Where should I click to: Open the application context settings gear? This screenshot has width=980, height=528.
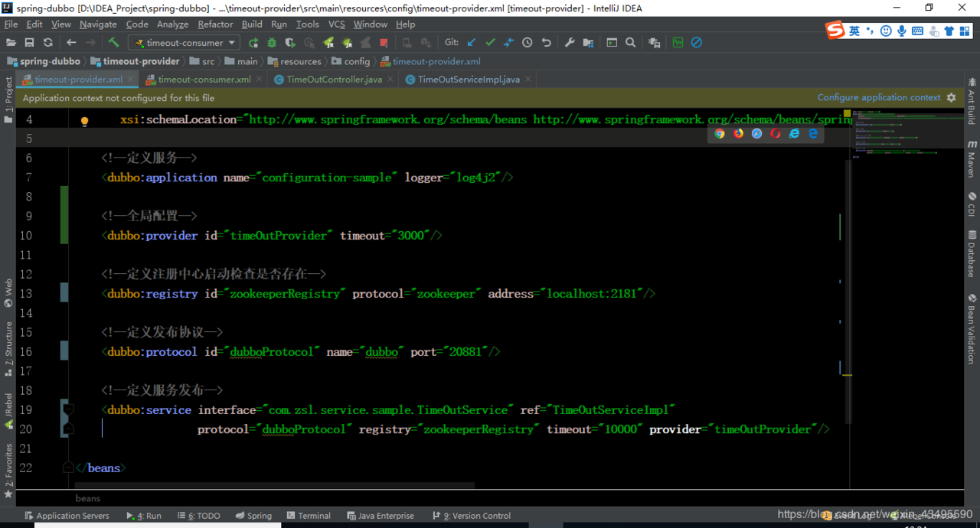[x=952, y=98]
